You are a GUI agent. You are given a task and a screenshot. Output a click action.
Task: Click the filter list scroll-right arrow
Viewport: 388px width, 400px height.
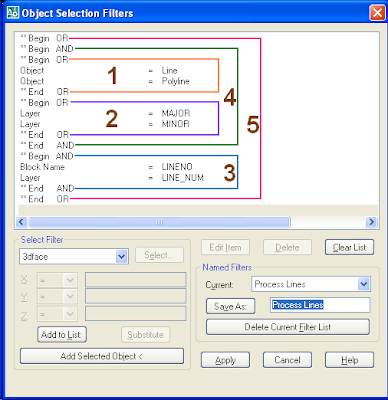click(x=371, y=222)
